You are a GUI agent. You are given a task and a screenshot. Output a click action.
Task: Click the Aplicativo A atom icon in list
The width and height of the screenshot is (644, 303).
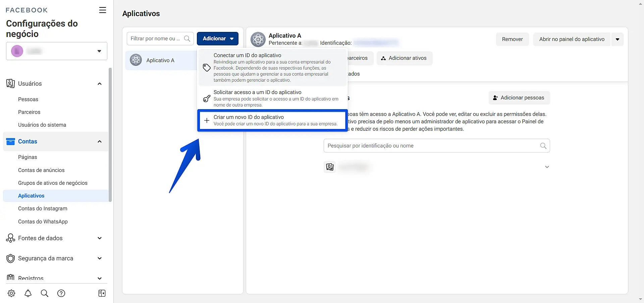(x=136, y=60)
